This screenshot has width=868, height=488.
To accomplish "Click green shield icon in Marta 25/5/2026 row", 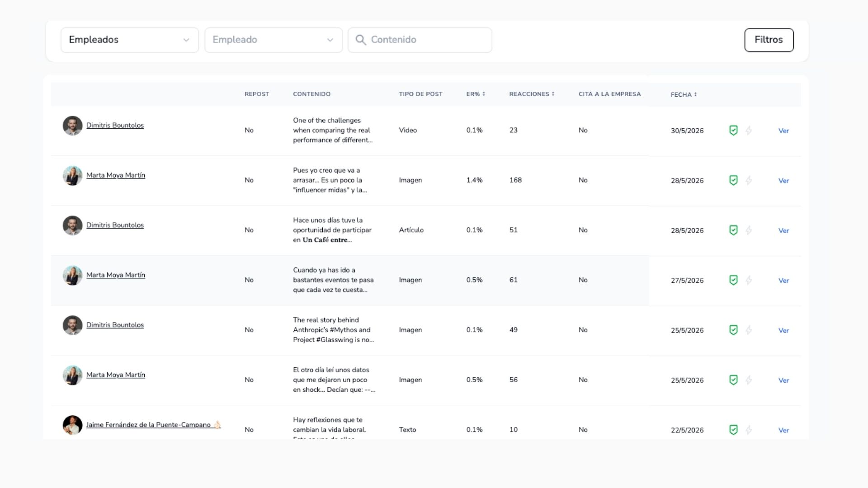I will point(733,380).
